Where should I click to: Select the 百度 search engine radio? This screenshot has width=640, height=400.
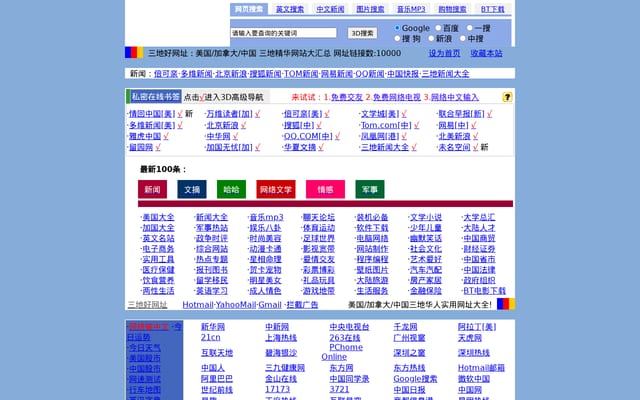[x=438, y=28]
